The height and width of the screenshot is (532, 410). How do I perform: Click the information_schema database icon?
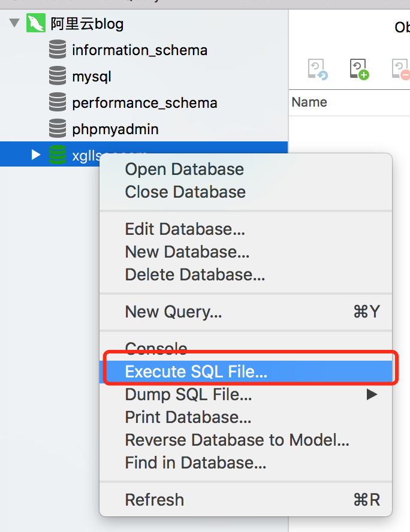[x=58, y=50]
